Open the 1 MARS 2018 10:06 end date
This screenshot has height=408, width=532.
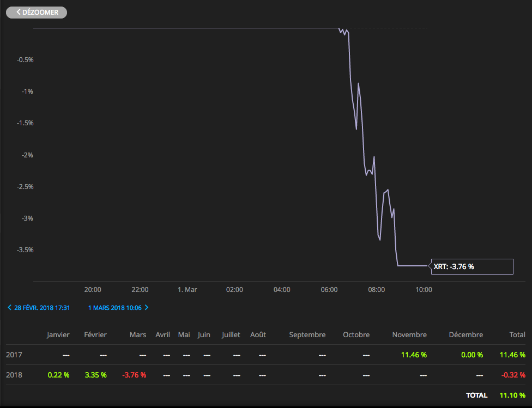click(114, 308)
